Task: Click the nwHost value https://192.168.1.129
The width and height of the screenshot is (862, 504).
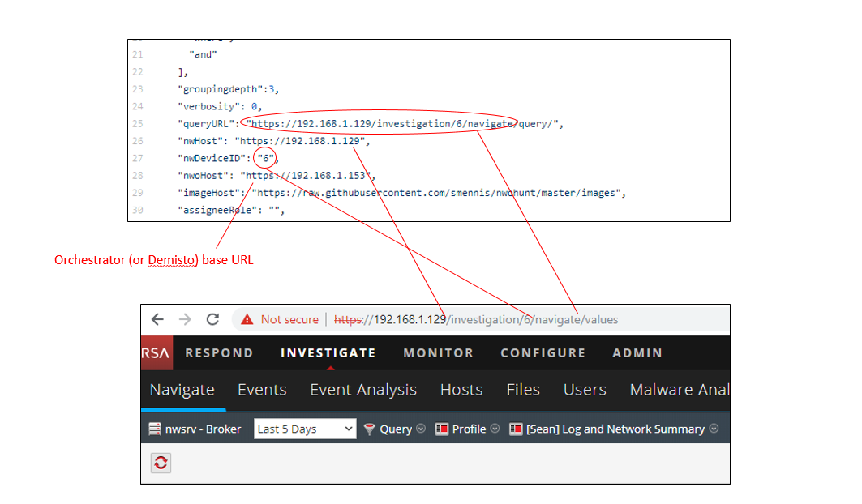Action: [x=299, y=141]
